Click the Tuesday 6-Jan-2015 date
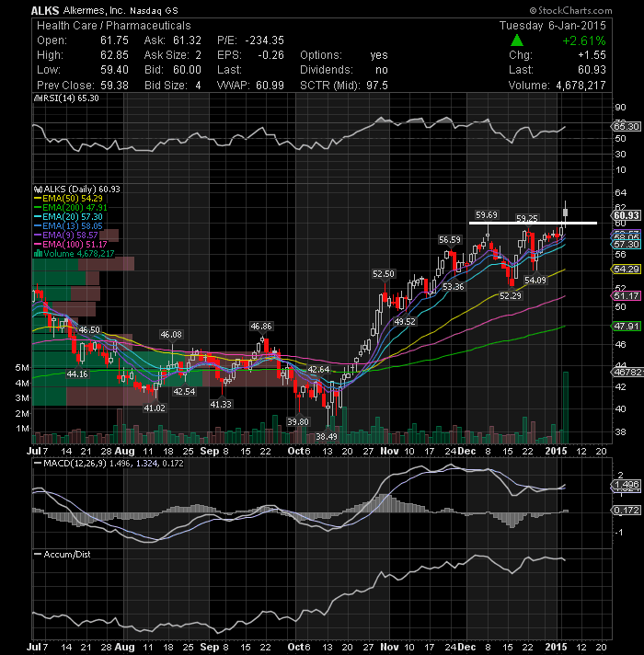Screen dimensions: 644x655 click(553, 26)
